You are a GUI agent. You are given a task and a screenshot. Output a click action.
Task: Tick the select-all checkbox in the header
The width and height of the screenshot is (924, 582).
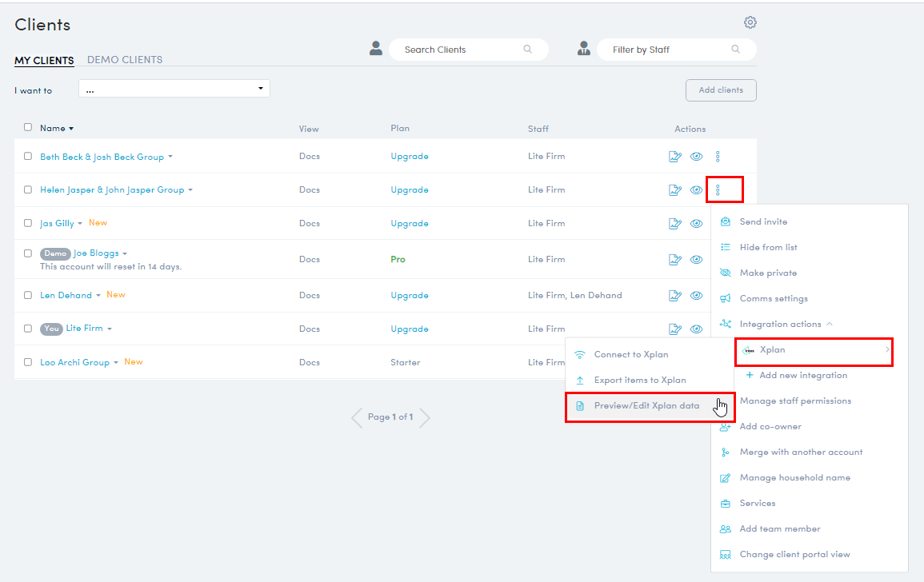[28, 127]
